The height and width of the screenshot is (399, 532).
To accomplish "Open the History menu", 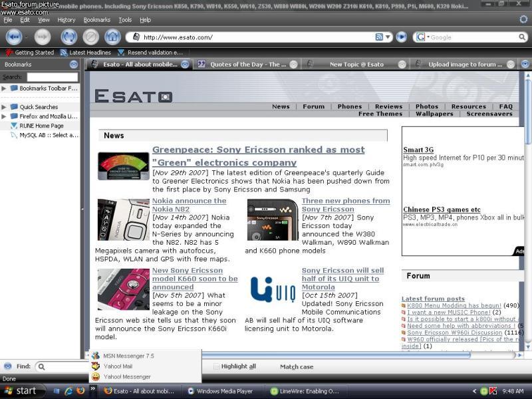I will pyautogui.click(x=66, y=20).
